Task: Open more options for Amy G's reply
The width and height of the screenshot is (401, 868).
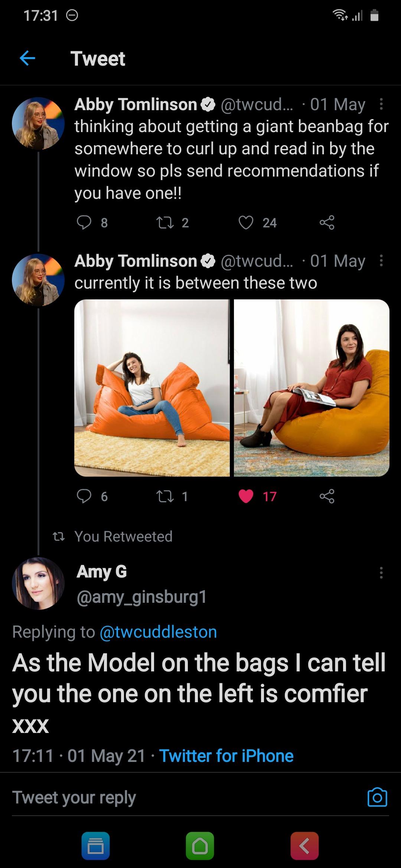Action: (381, 573)
